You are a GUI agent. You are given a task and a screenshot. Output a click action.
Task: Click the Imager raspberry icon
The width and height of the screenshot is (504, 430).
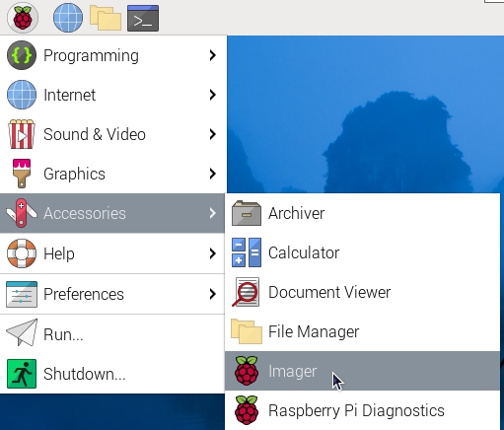pos(247,371)
